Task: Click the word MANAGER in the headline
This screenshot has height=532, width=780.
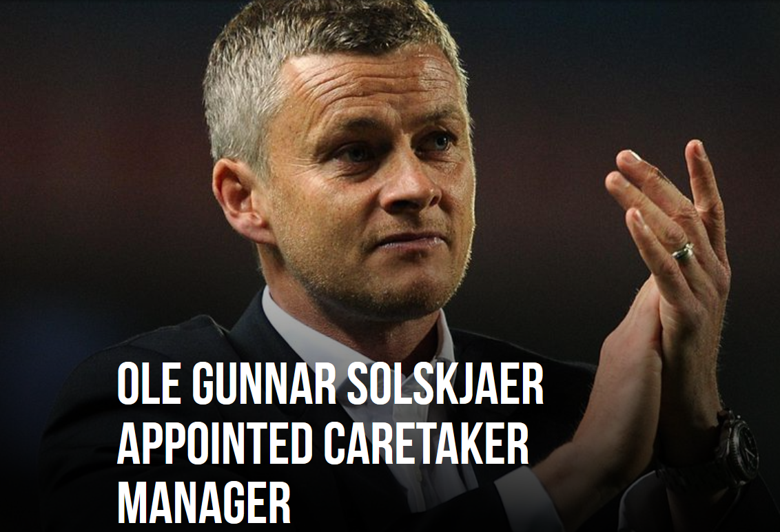Action: coord(204,502)
